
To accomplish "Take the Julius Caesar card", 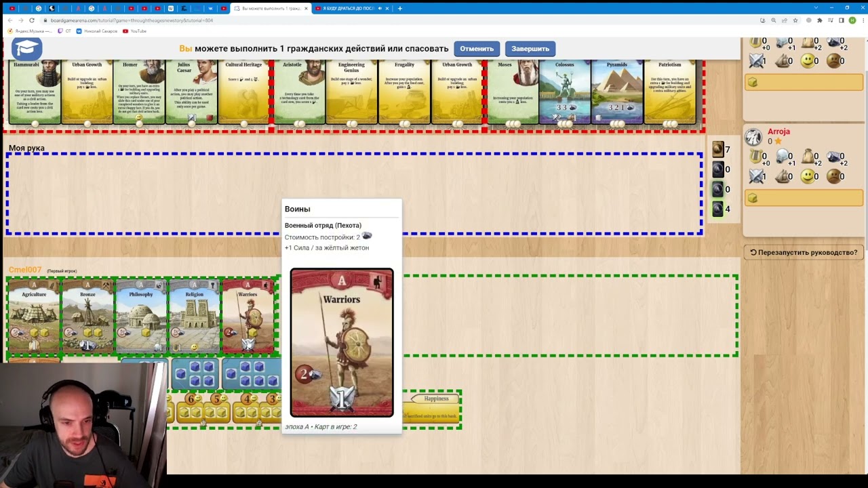I will pyautogui.click(x=192, y=92).
